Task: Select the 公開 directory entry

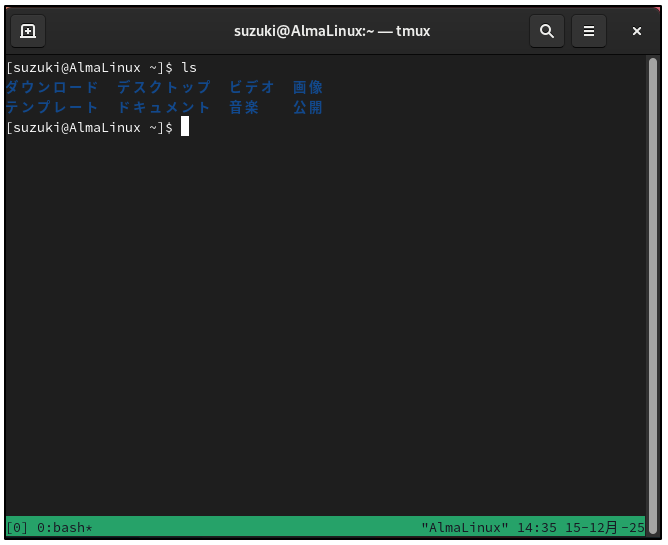Action: [308, 108]
